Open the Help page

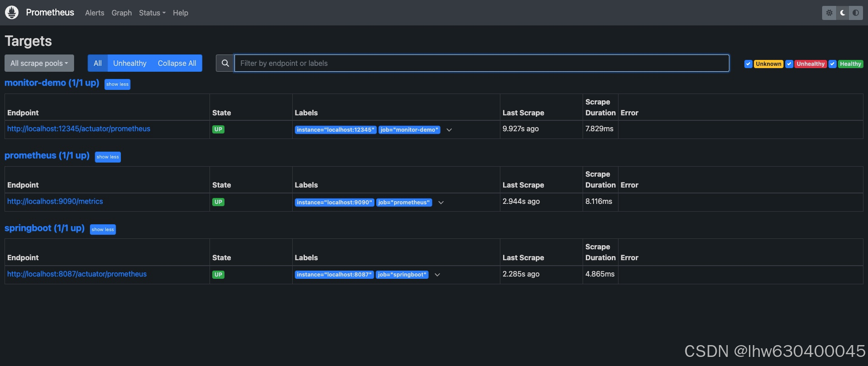(x=180, y=13)
